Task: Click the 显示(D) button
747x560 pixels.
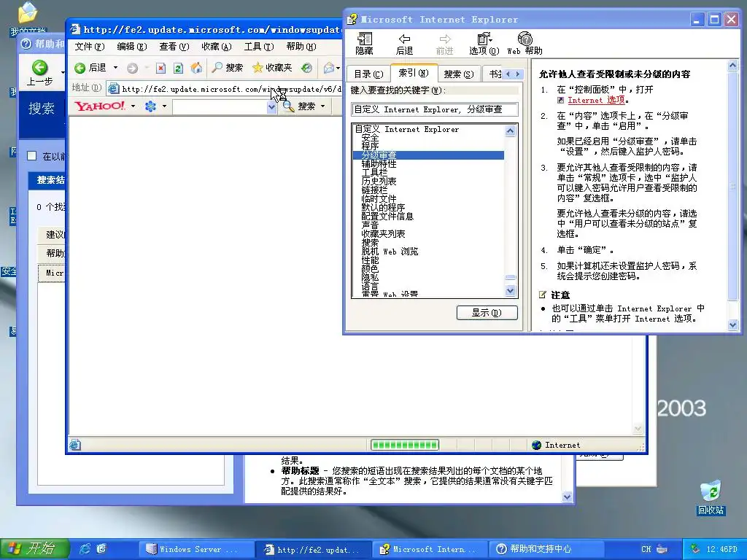Action: click(x=487, y=313)
